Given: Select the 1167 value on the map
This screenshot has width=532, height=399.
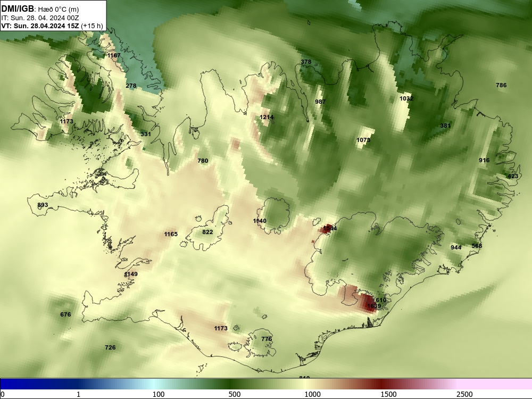Looking at the screenshot, I should [x=114, y=55].
